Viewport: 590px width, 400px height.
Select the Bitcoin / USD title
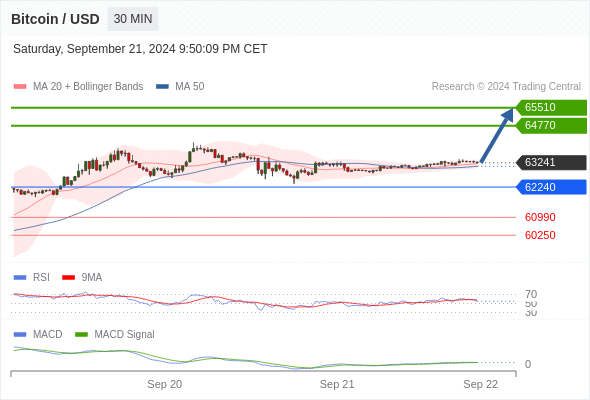pos(55,19)
